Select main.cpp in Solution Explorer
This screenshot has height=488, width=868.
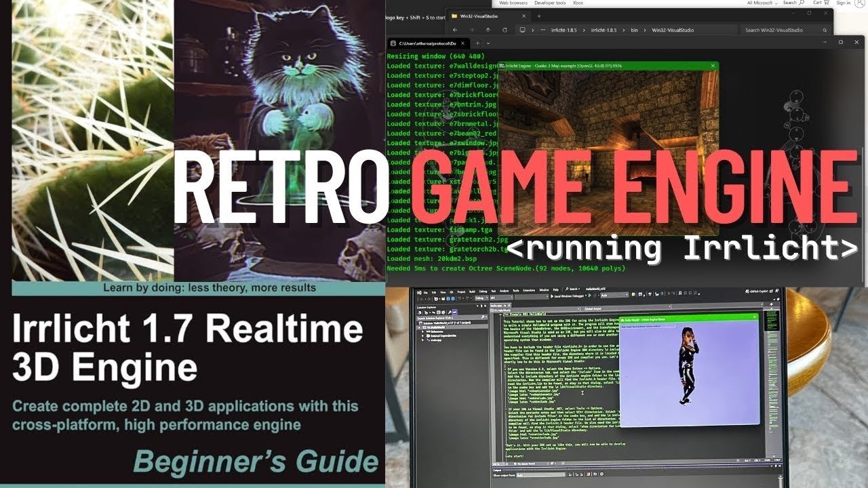[436, 340]
